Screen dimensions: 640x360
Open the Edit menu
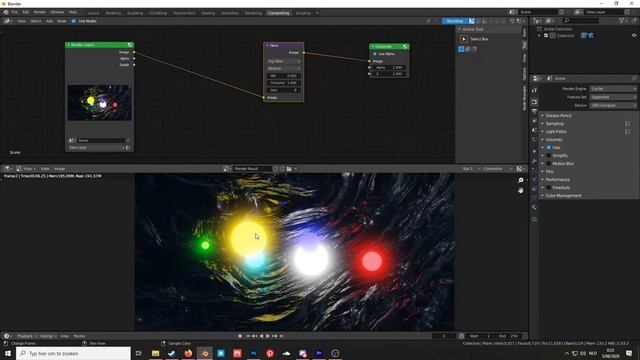click(26, 12)
